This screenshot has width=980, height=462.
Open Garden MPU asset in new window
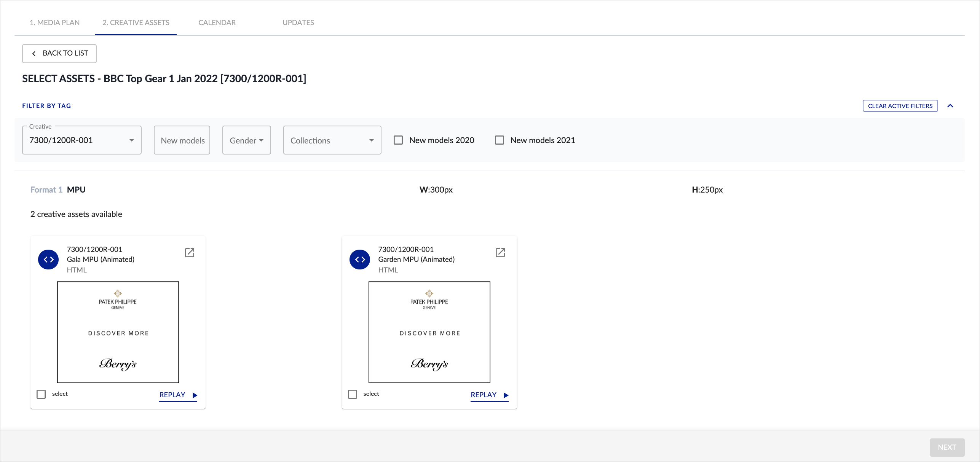[x=500, y=252]
